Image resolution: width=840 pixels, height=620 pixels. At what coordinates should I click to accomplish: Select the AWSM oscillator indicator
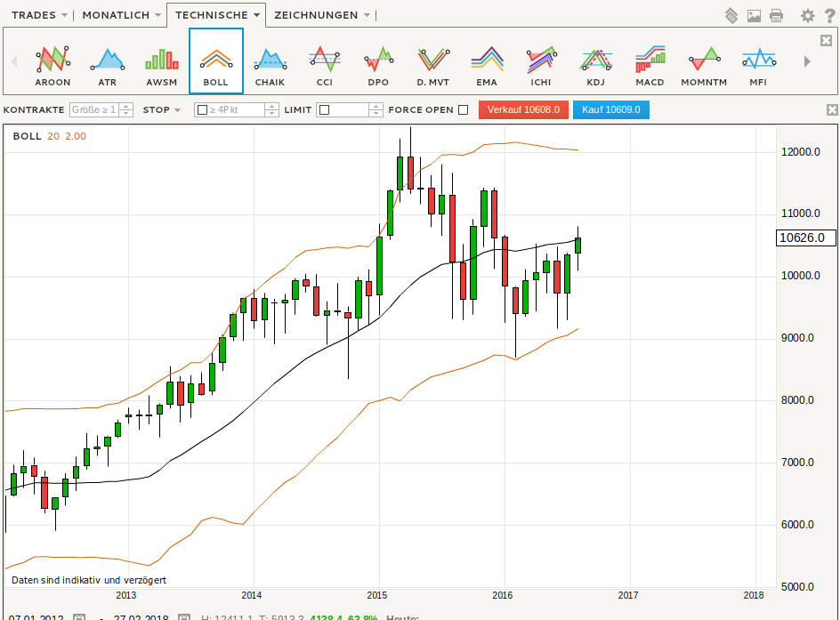pyautogui.click(x=161, y=67)
